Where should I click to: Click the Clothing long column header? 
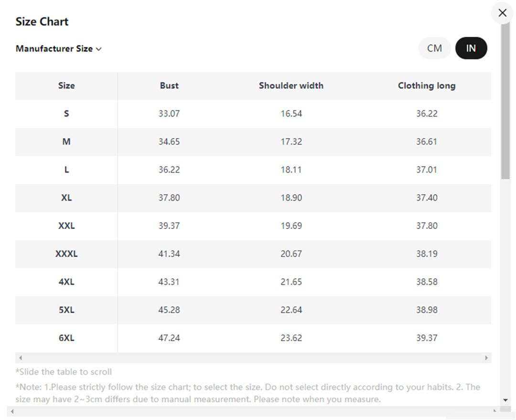click(427, 86)
